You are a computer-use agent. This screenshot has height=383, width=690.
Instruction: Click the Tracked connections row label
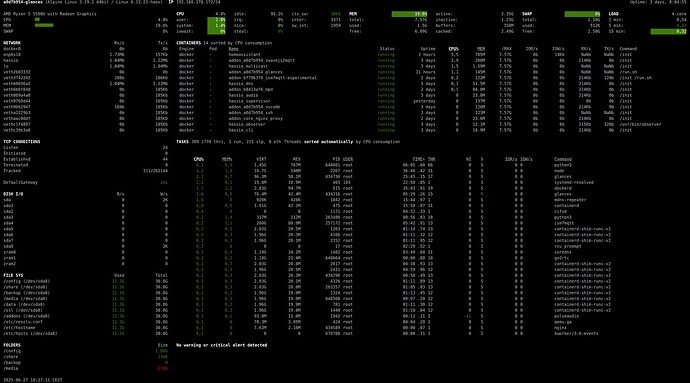pyautogui.click(x=12, y=171)
